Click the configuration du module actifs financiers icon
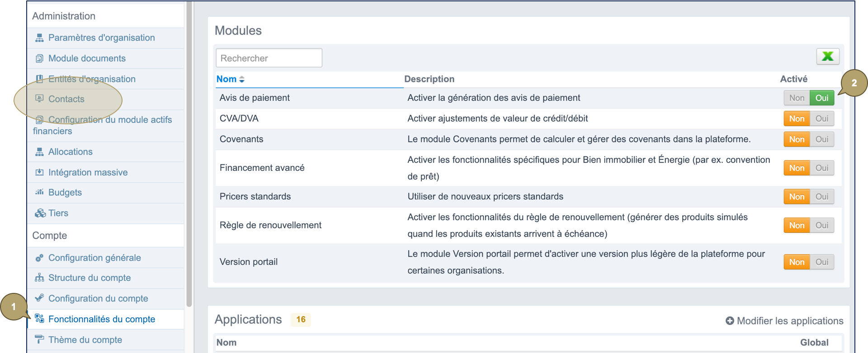 (39, 120)
